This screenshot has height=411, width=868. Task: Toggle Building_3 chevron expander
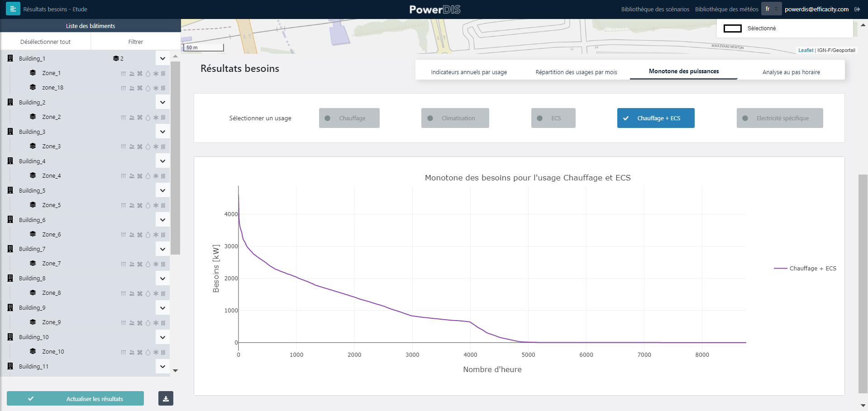[x=162, y=132]
